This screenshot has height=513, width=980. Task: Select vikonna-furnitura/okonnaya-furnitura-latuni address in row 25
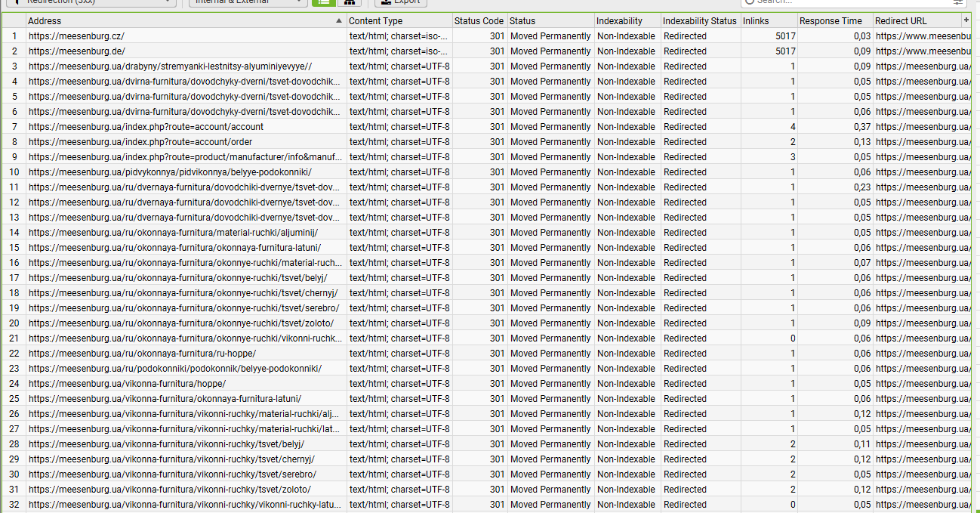tap(165, 399)
